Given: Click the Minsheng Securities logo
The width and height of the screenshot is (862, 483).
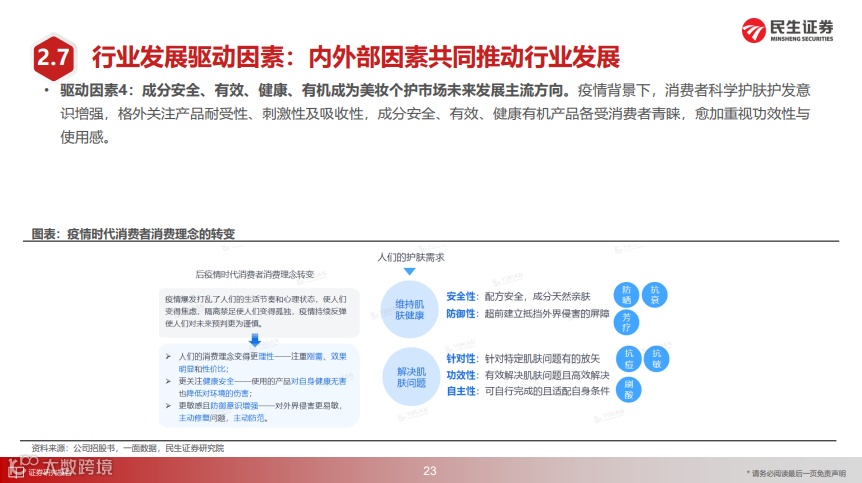Looking at the screenshot, I should pyautogui.click(x=787, y=30).
